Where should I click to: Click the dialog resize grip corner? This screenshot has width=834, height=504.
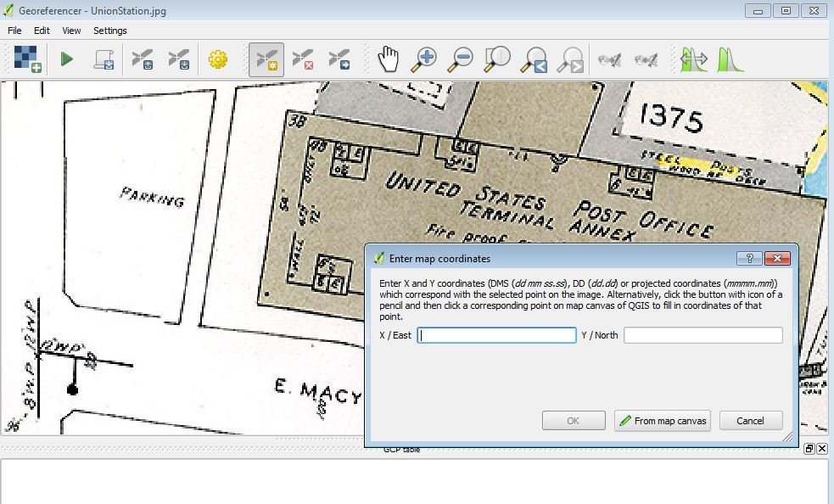pyautogui.click(x=787, y=436)
